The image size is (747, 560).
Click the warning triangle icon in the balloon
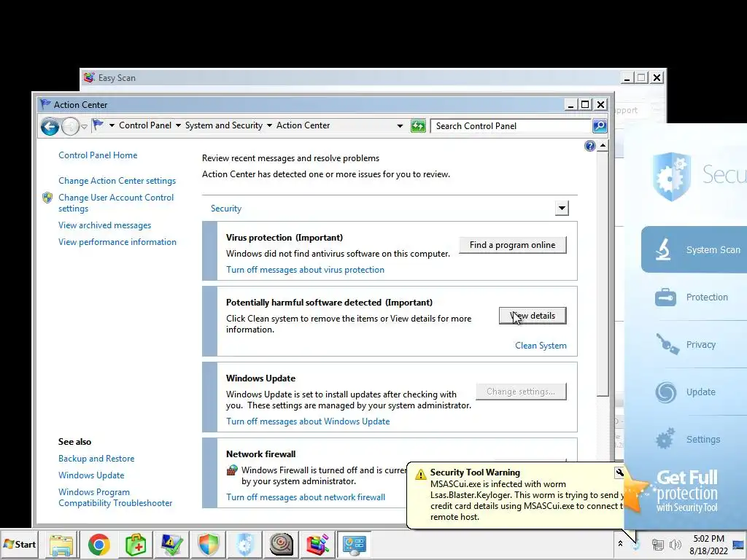click(420, 474)
